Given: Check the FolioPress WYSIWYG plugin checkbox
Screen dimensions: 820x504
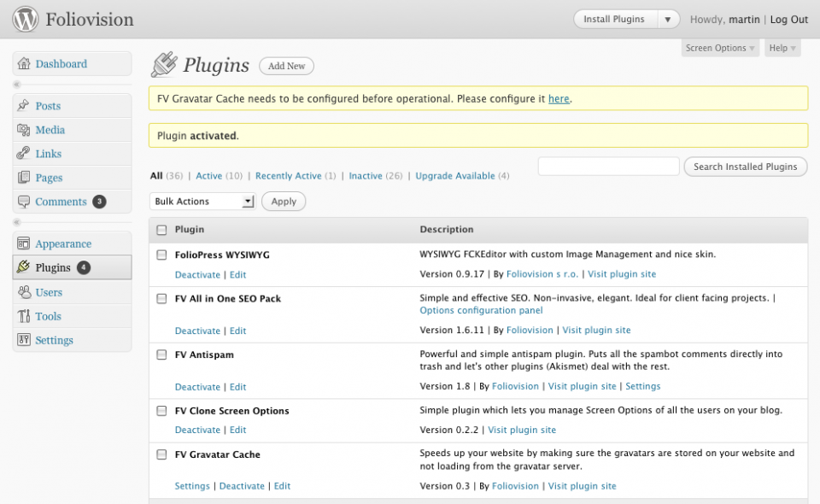Looking at the screenshot, I should coord(161,255).
